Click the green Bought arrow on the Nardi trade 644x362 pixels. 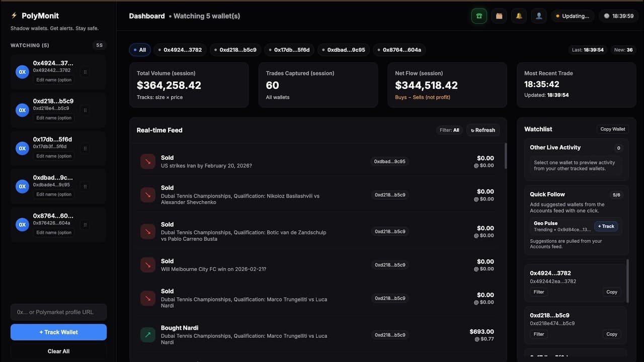coord(147,334)
